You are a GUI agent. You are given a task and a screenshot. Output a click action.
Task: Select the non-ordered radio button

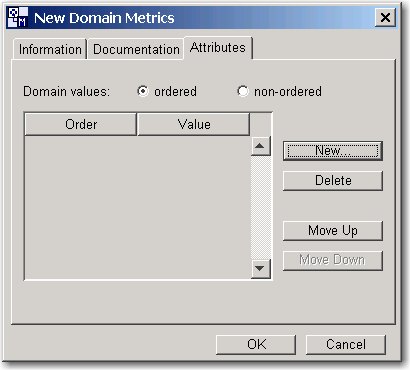click(243, 91)
